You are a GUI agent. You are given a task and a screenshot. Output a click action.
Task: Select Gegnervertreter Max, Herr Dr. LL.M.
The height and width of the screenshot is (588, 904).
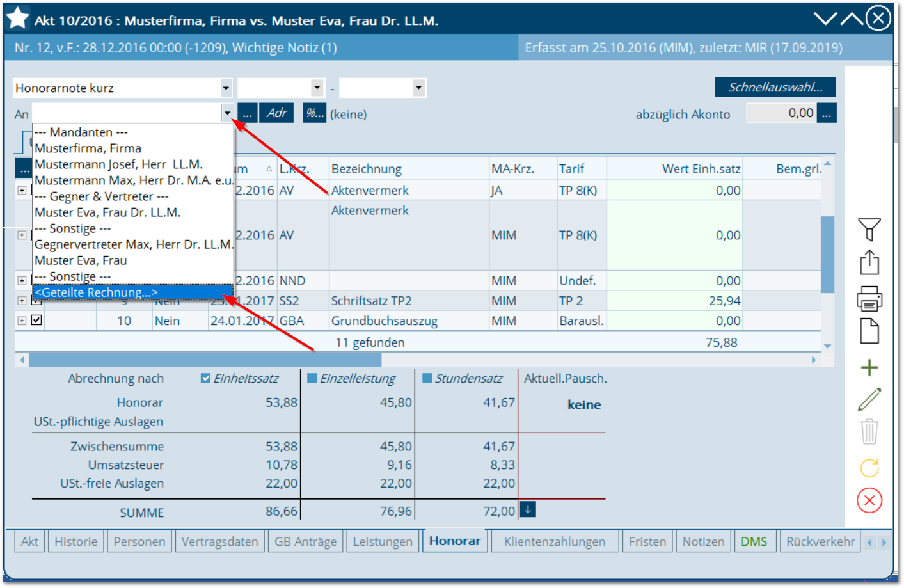coord(133,244)
